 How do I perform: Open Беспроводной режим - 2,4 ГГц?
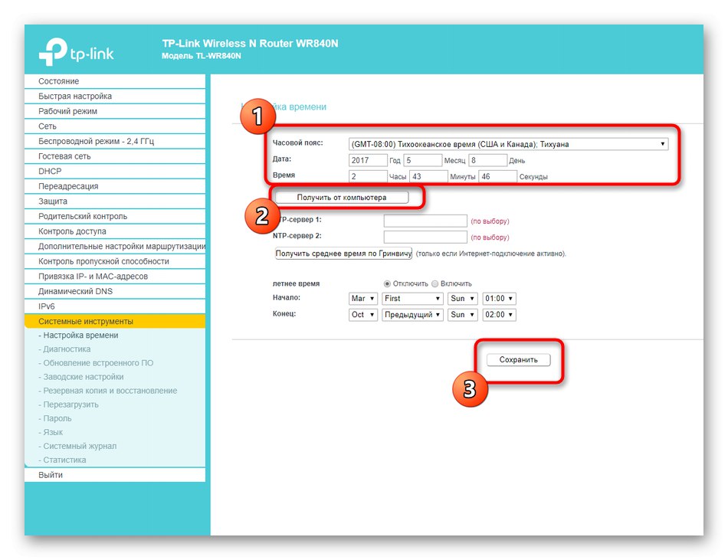pos(115,141)
